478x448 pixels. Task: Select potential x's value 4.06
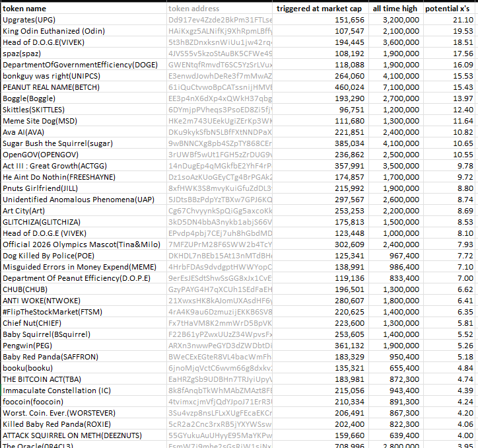click(x=450, y=424)
